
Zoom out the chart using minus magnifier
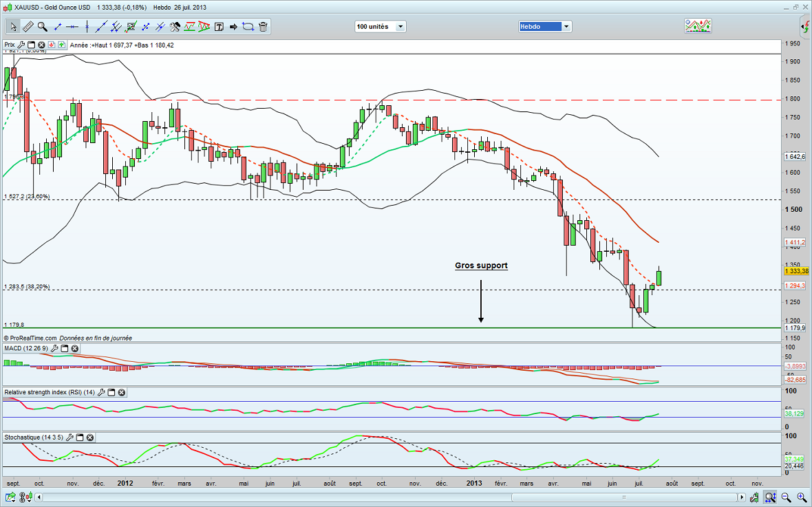pos(785,497)
